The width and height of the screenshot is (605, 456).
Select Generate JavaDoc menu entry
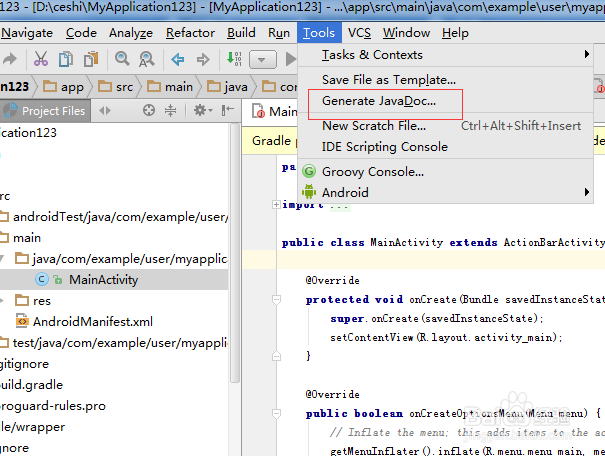tap(445, 101)
